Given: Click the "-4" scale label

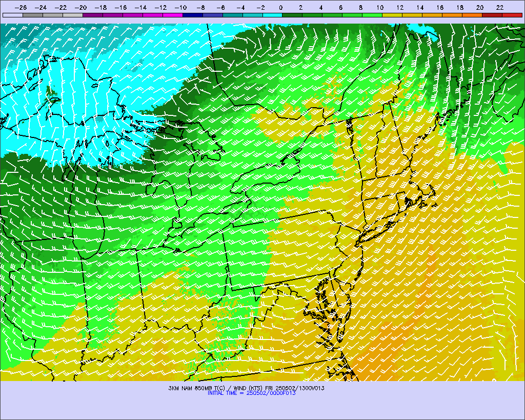Looking at the screenshot, I should coord(241,7).
